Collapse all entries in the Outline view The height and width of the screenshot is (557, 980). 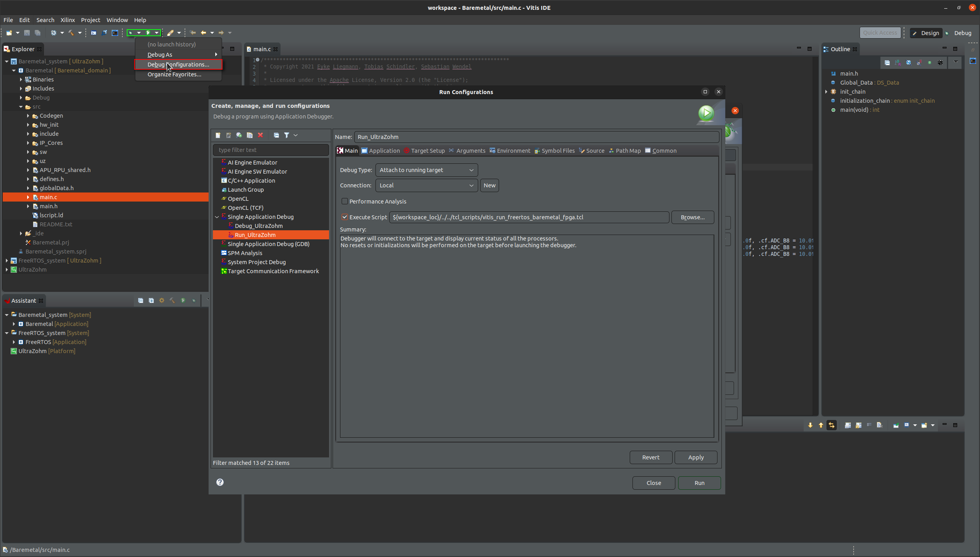(x=887, y=63)
